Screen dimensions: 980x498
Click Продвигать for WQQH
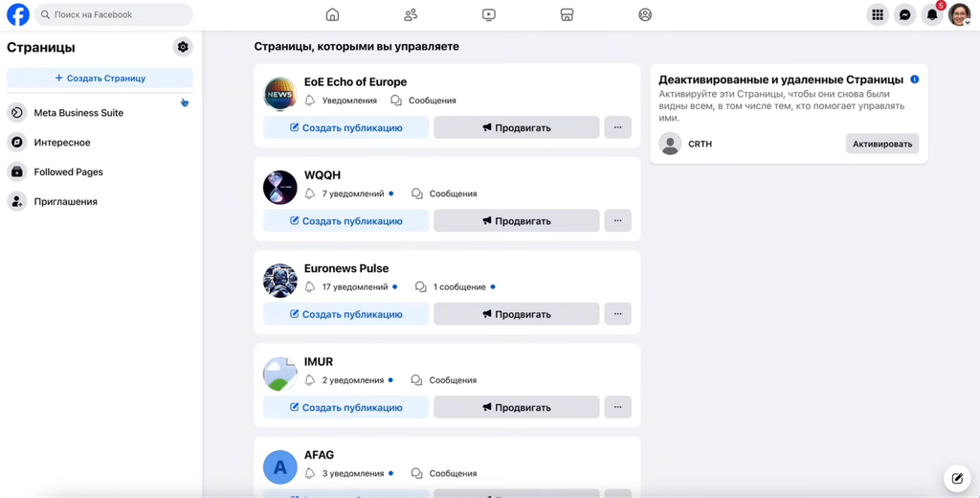516,221
